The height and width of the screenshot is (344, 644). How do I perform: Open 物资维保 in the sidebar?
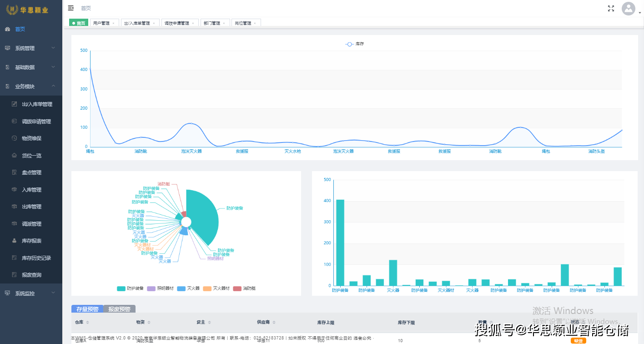pyautogui.click(x=31, y=138)
